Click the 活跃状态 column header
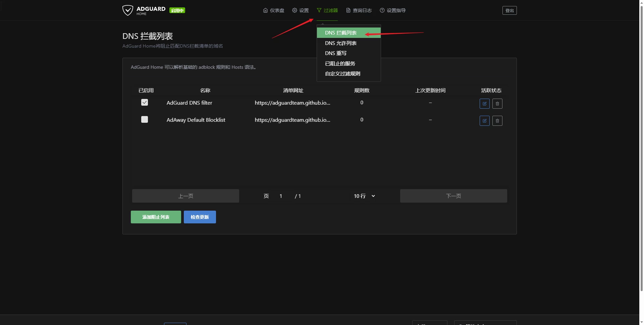The width and height of the screenshot is (644, 325). click(491, 90)
